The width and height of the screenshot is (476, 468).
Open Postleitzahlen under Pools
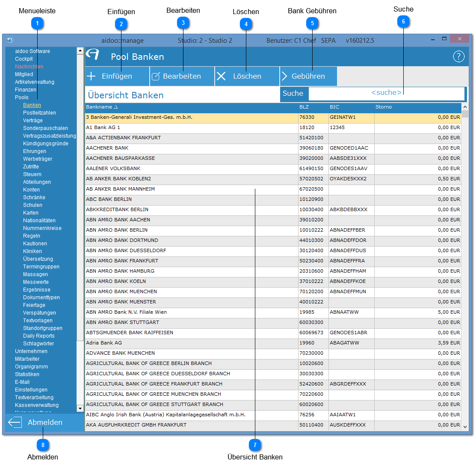[39, 113]
